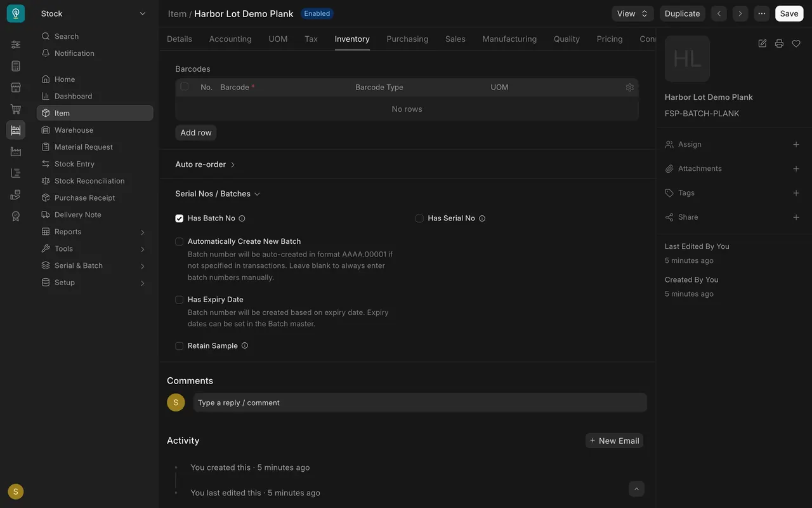Click the Duplicate button
Screen dimensions: 812x508
pyautogui.click(x=682, y=13)
